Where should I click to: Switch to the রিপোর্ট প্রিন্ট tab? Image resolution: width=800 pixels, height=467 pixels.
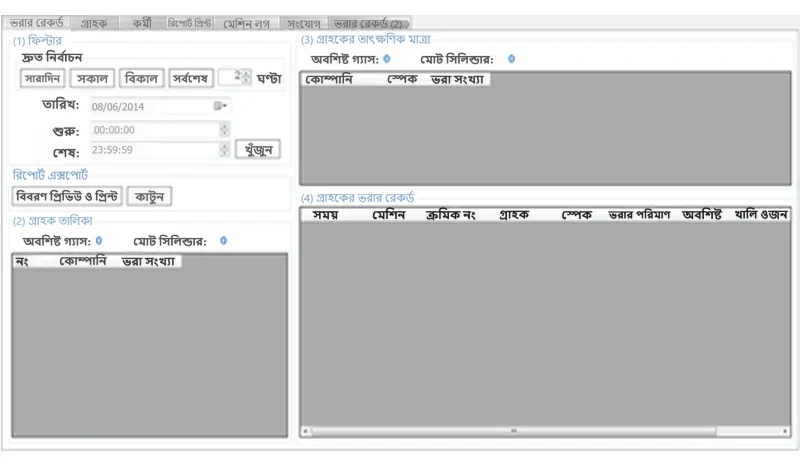(189, 23)
